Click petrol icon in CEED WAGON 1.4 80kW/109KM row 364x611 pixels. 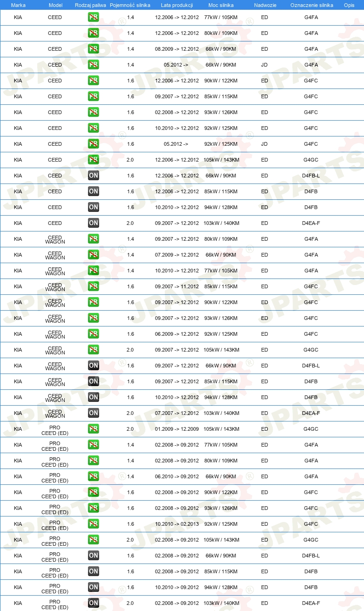tap(93, 239)
